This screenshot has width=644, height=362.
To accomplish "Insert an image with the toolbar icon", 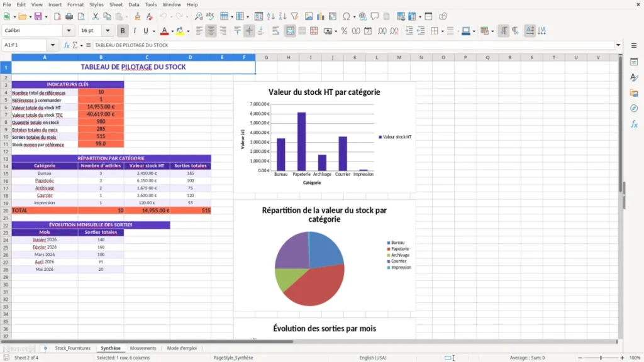I will pos(309,16).
